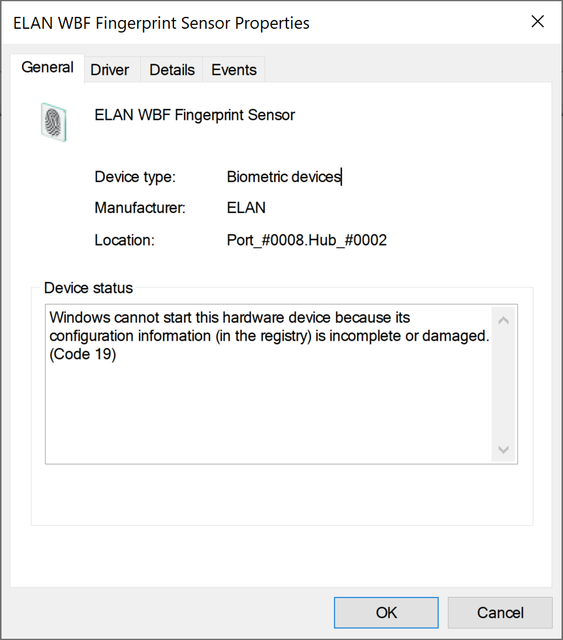Click the dialog title bar text
Image resolution: width=563 pixels, height=640 pixels.
coord(161,23)
